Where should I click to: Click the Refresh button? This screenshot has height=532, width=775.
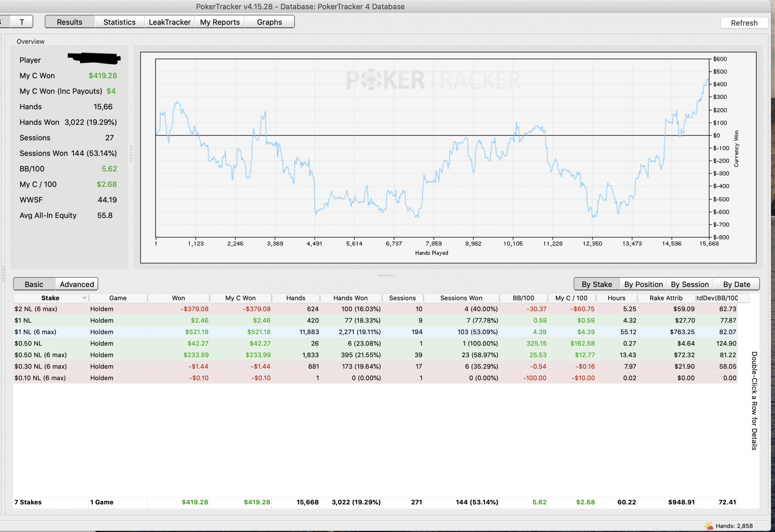point(744,23)
